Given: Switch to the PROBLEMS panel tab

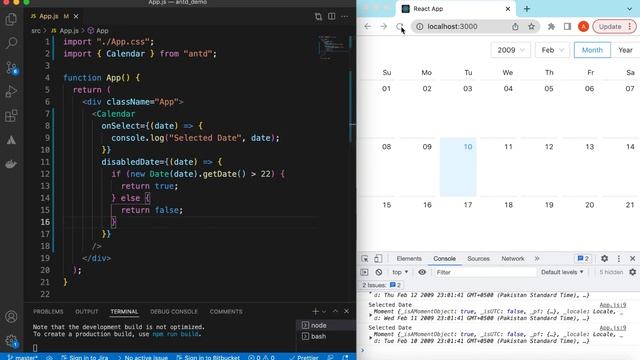Looking at the screenshot, I should tap(48, 311).
